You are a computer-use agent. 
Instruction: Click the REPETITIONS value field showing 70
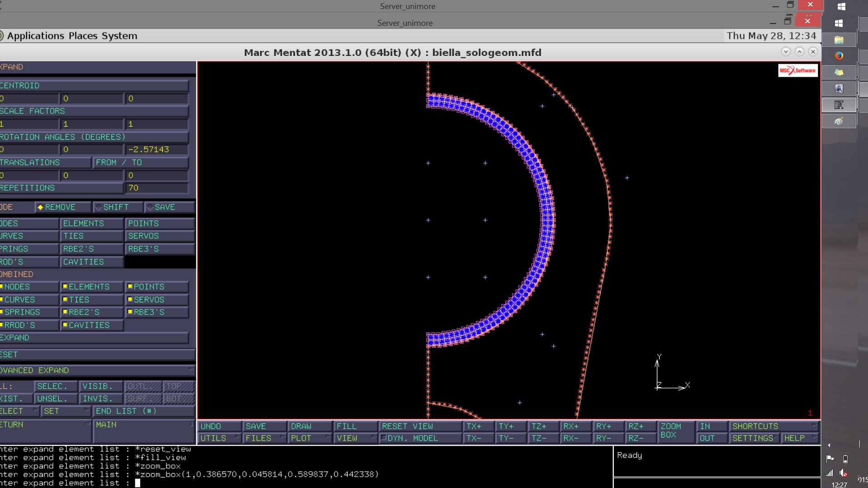click(156, 188)
